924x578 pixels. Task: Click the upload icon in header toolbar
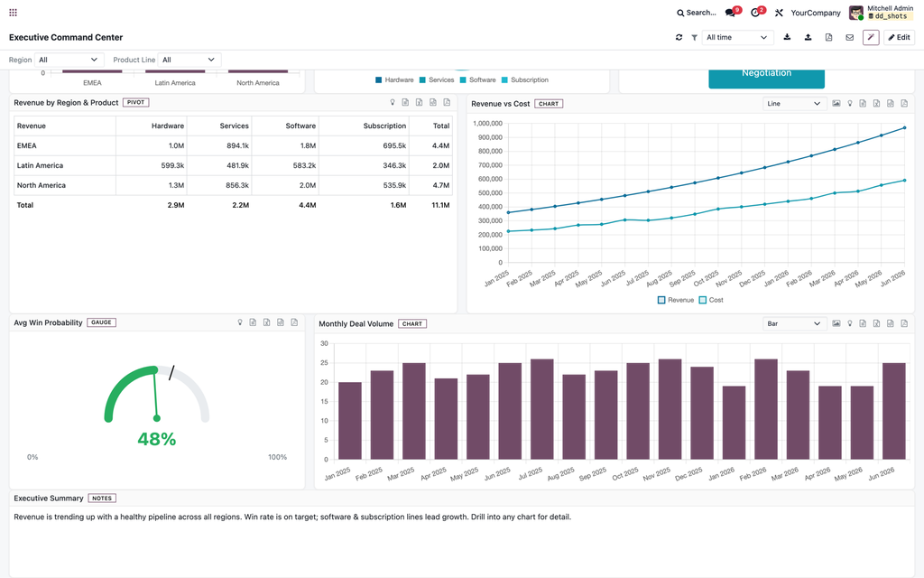click(x=808, y=37)
